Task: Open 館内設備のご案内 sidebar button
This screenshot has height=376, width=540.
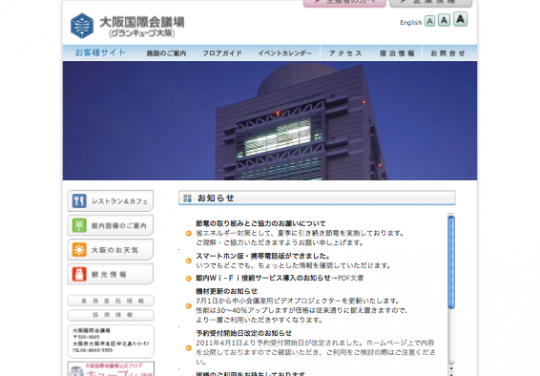Action: pyautogui.click(x=111, y=225)
